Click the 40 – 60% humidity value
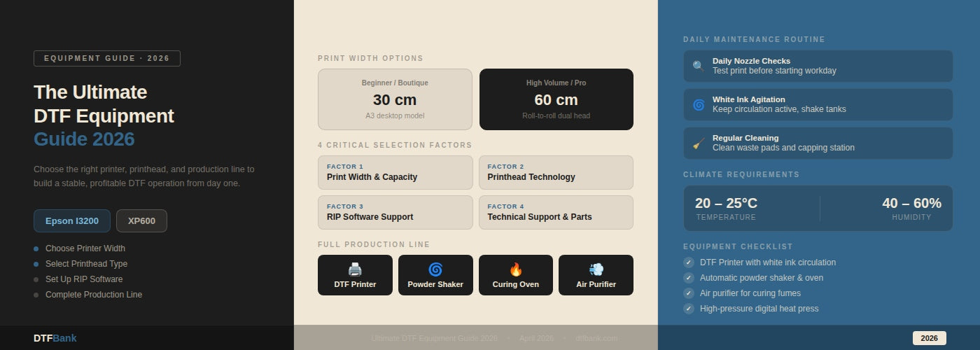980x350 pixels. (x=911, y=203)
